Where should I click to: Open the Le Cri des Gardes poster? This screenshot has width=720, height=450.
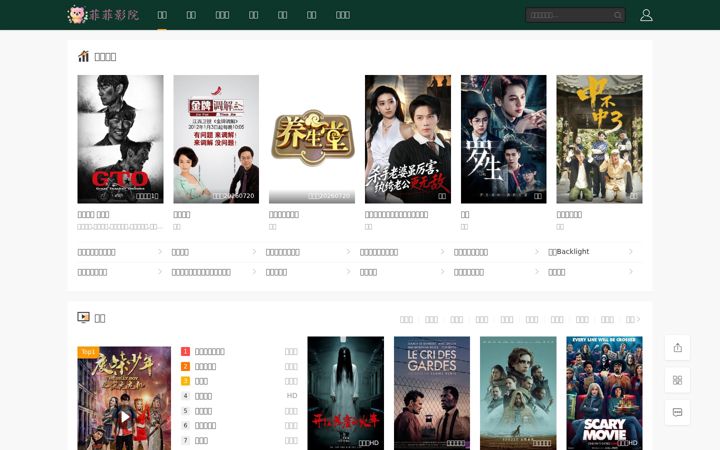point(432,393)
